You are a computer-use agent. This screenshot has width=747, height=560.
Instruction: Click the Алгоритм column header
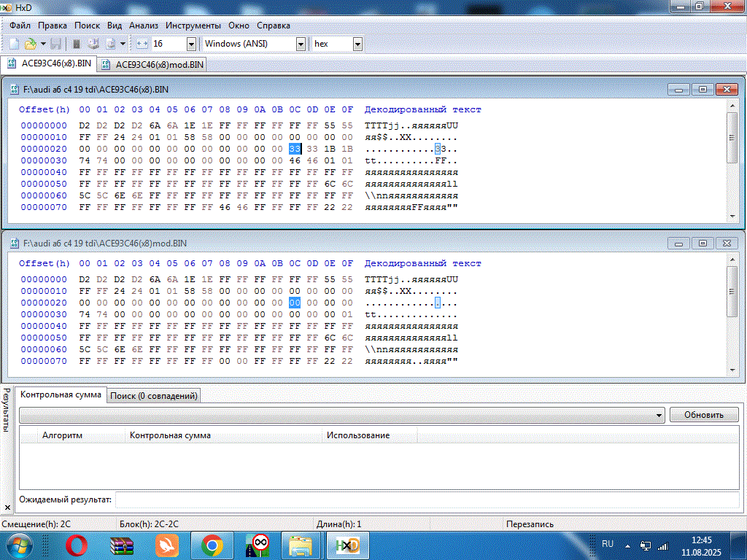81,435
